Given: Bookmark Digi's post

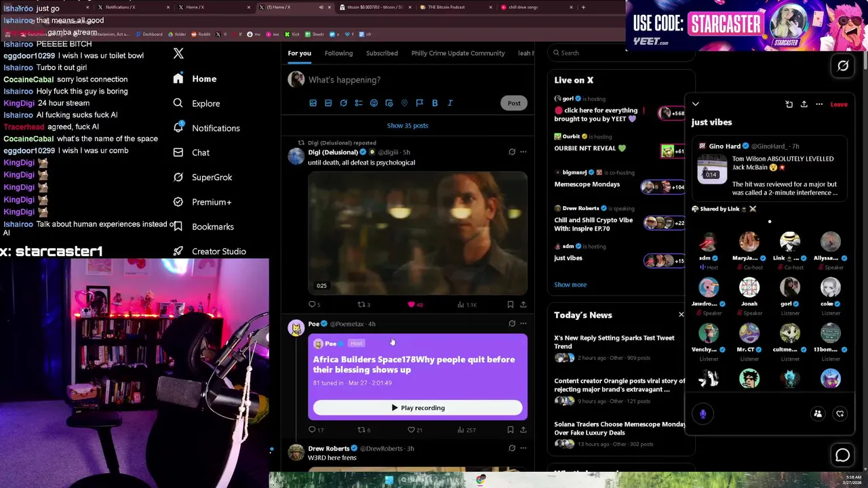Looking at the screenshot, I should point(510,304).
